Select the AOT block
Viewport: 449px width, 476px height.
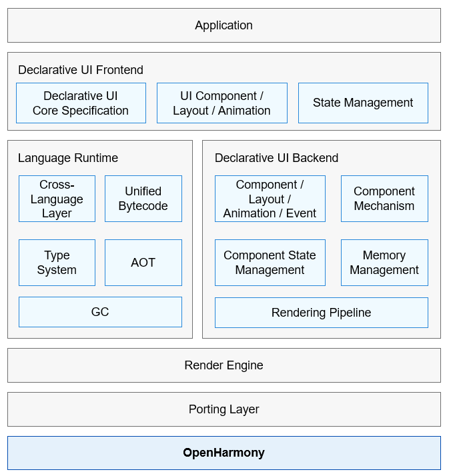pyautogui.click(x=143, y=263)
